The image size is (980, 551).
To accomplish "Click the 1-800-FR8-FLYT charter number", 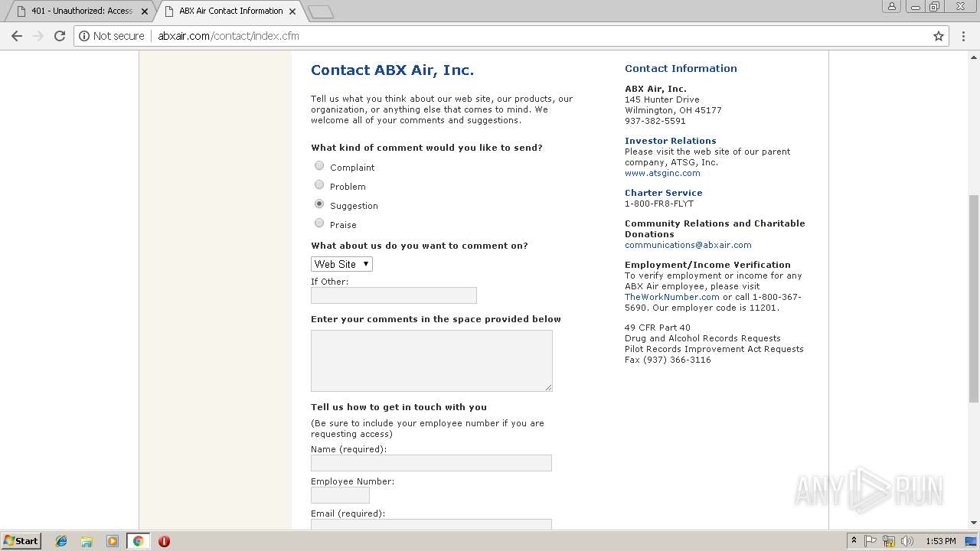I will 659,204.
